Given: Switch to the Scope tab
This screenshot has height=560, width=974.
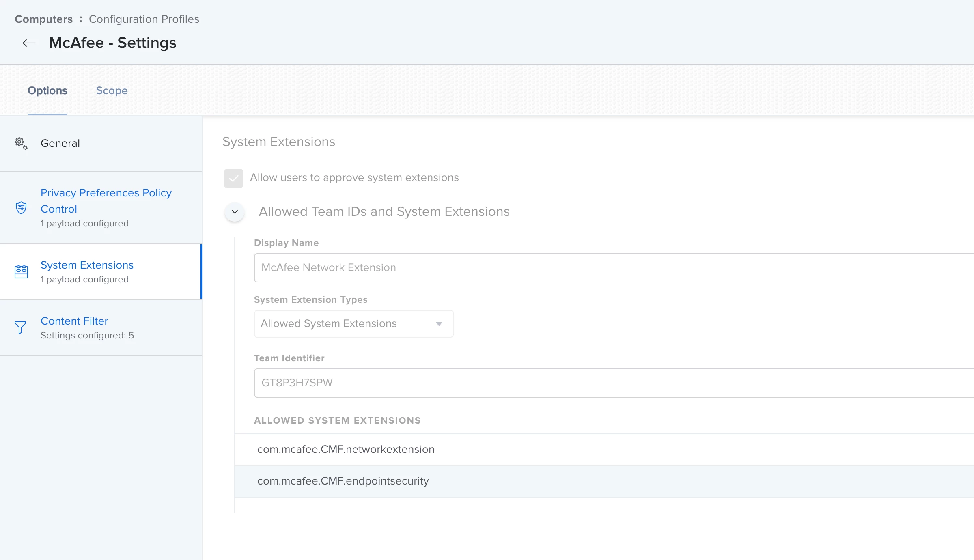Looking at the screenshot, I should pos(112,90).
